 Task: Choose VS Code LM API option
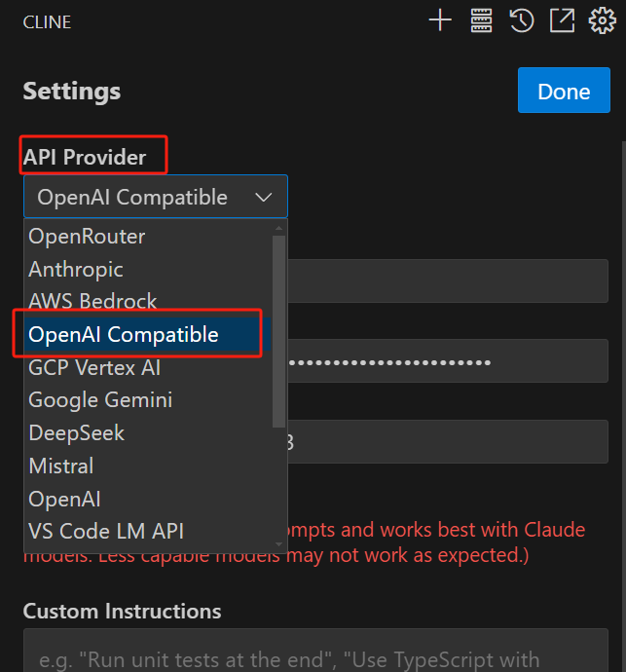[106, 532]
